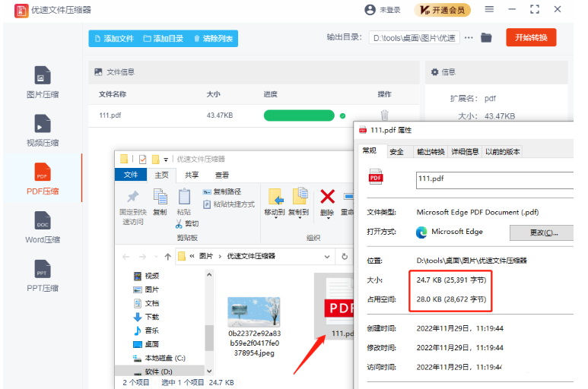Open 视频压缩 mode
Viewport: 588px width, 389px height.
[x=43, y=131]
